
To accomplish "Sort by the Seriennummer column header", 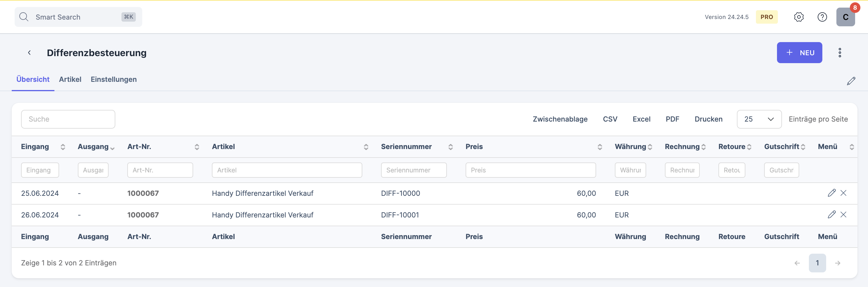I will [406, 147].
